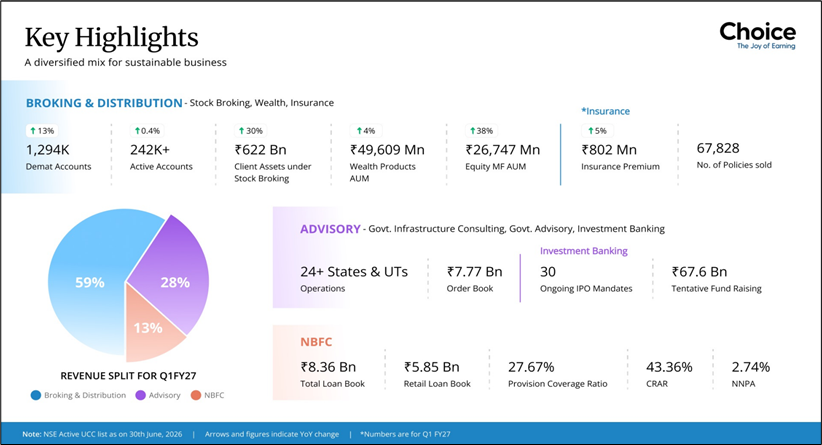This screenshot has width=822, height=445.
Task: Click the 43.36% CRAR metric
Action: (x=669, y=367)
